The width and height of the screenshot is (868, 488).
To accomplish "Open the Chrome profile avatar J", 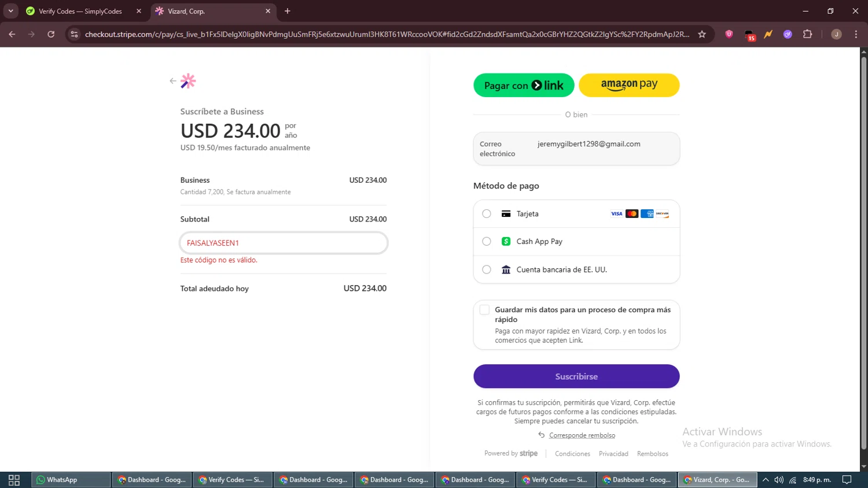I will pos(836,34).
